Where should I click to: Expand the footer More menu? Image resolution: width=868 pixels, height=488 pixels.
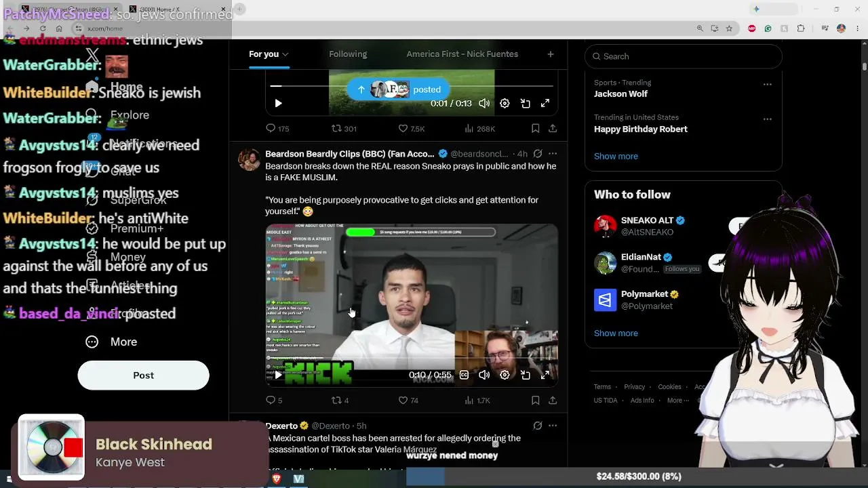click(677, 401)
